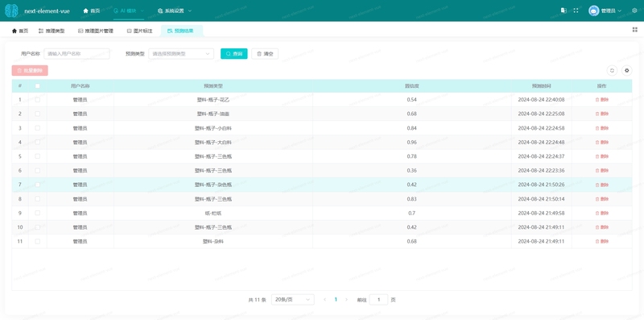Delete the record dated 2024-08-24 21:49:58
Image resolution: width=644 pixels, height=320 pixels.
click(x=602, y=213)
